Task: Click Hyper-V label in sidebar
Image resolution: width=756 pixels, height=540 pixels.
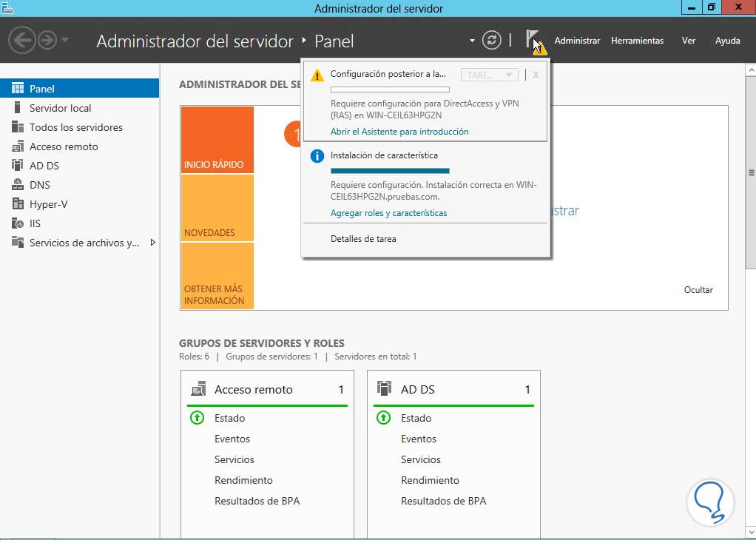Action: [48, 204]
